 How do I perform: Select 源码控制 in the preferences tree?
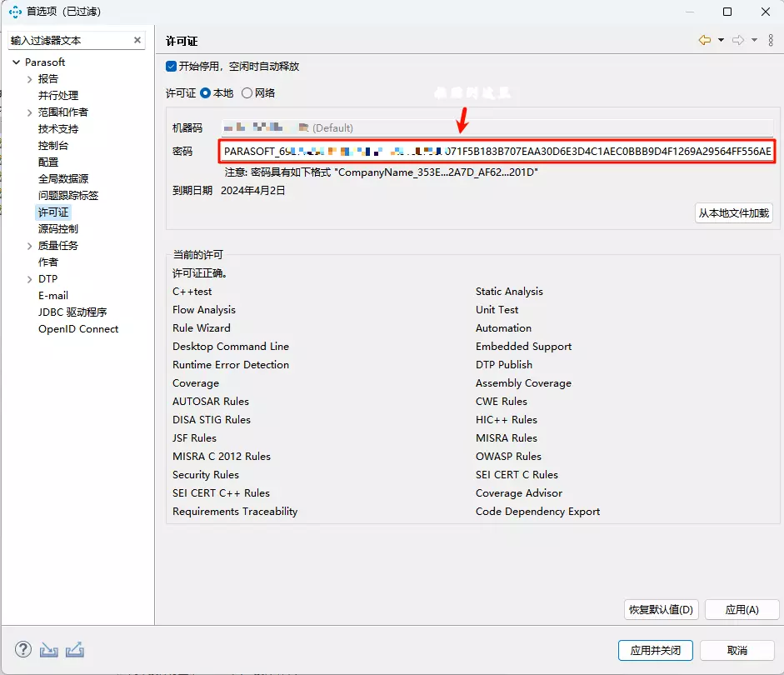58,229
